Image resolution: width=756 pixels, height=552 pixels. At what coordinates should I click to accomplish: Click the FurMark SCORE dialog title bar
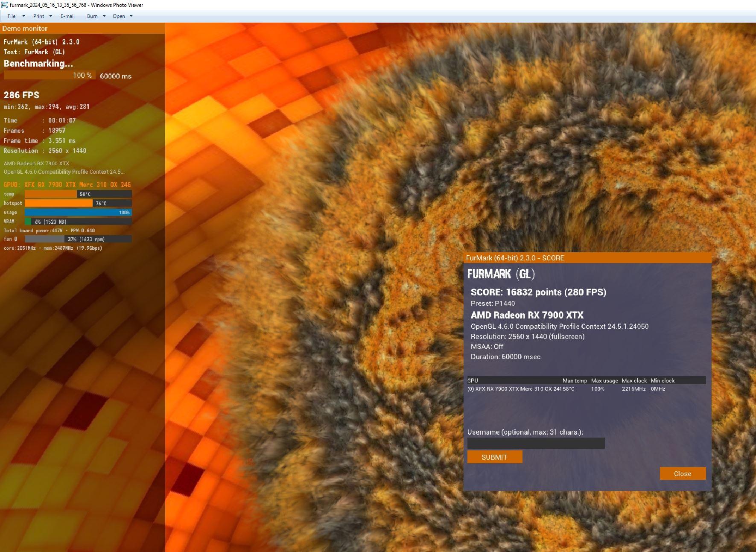click(587, 258)
